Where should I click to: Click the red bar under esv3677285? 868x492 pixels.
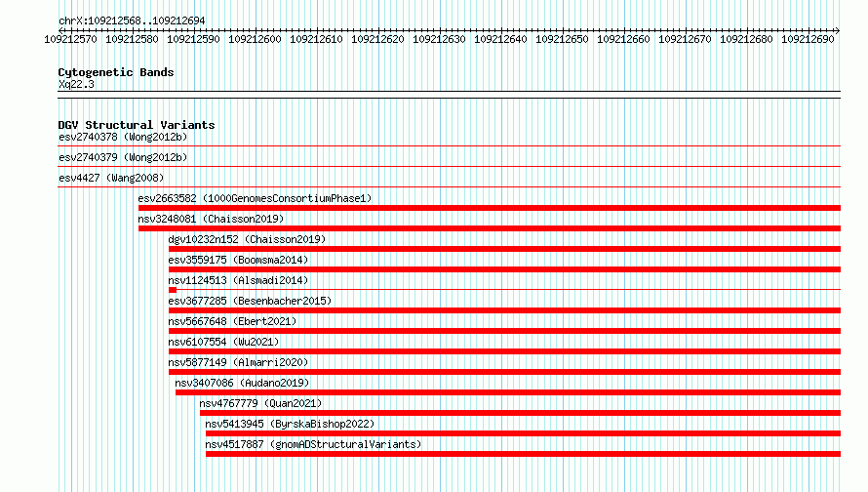tap(505, 310)
